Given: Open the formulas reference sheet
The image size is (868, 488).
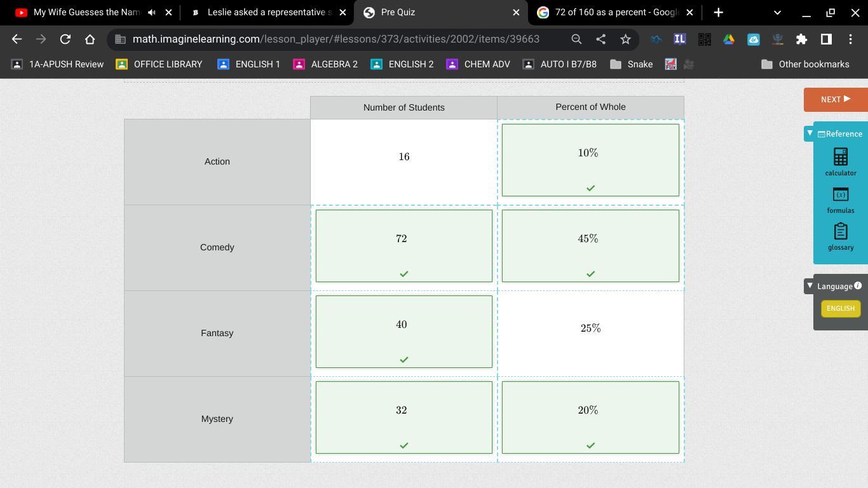Looking at the screenshot, I should point(840,200).
